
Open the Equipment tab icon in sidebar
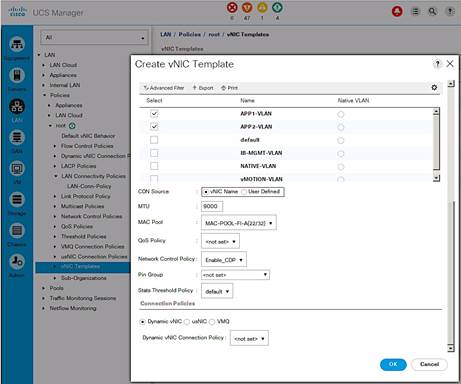pyautogui.click(x=17, y=44)
